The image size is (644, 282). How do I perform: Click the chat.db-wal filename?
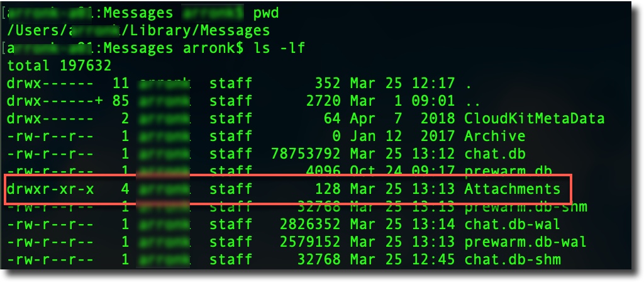(x=512, y=225)
